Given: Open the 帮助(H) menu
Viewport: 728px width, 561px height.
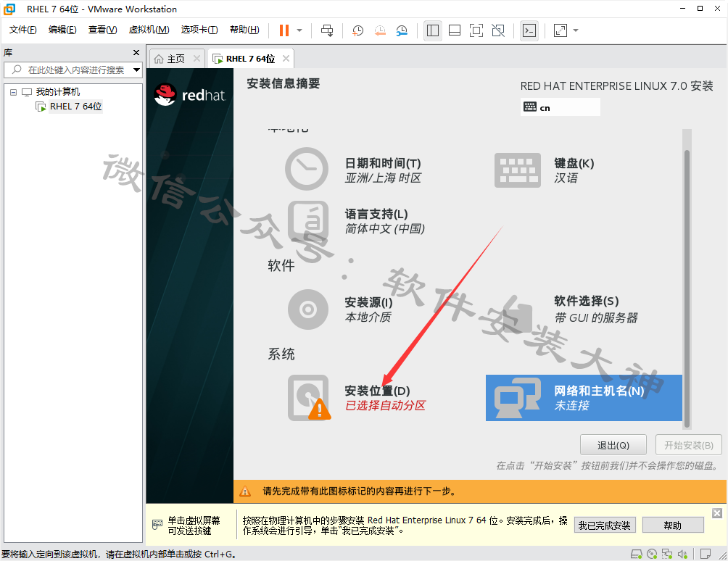Looking at the screenshot, I should [244, 30].
